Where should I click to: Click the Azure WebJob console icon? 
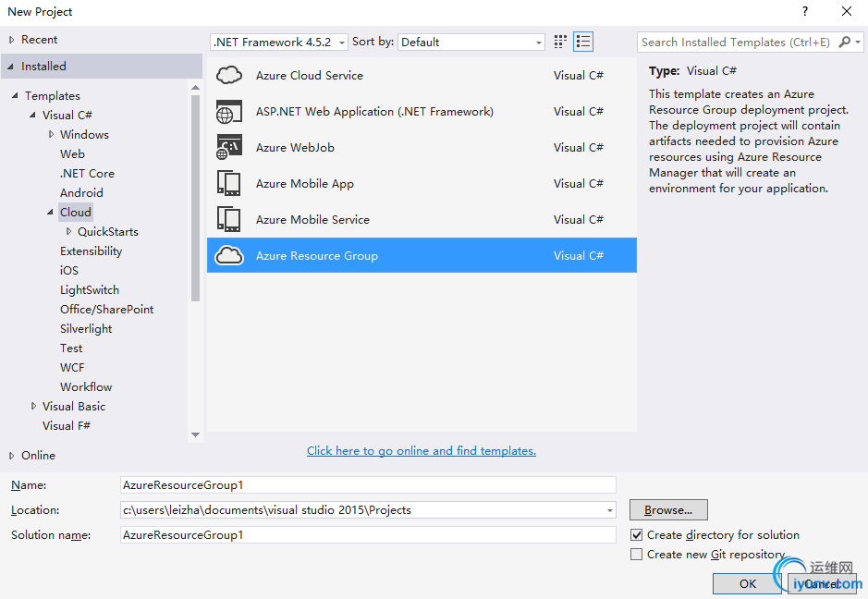coord(229,147)
